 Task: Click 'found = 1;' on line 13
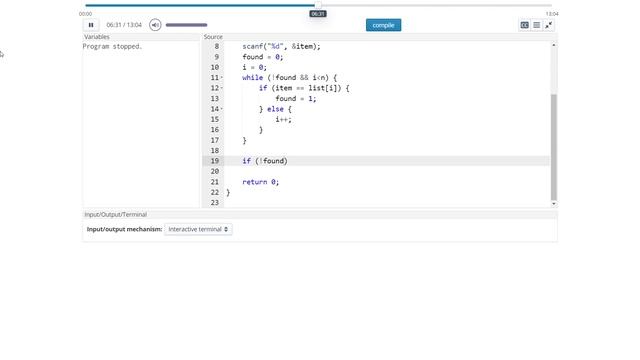point(296,98)
